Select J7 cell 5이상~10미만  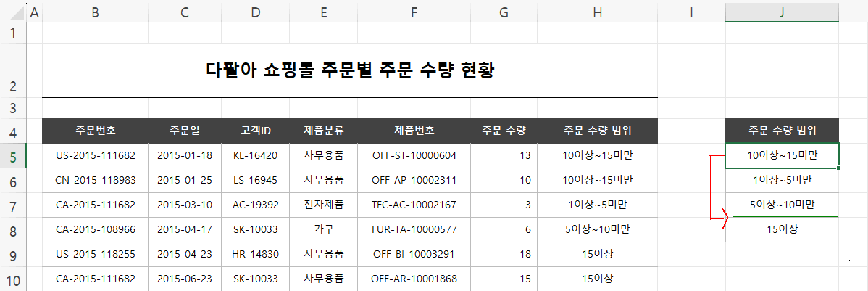coord(782,205)
